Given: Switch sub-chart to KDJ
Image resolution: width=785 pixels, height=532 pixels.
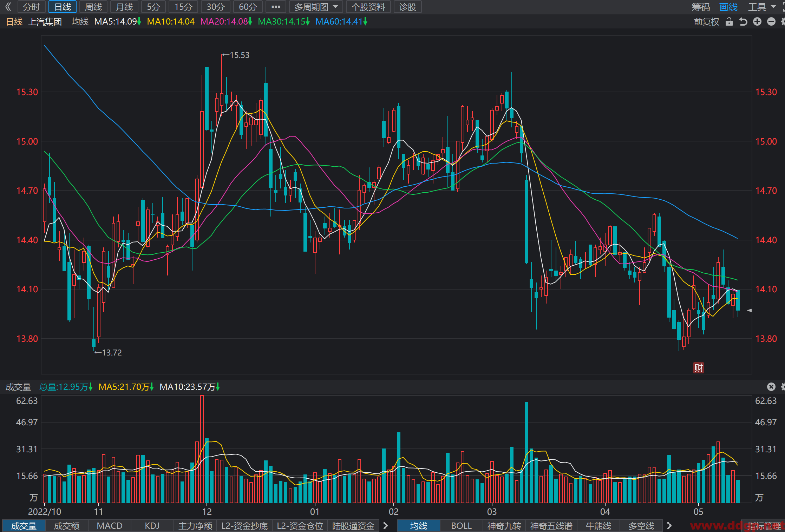Looking at the screenshot, I should click(x=152, y=526).
